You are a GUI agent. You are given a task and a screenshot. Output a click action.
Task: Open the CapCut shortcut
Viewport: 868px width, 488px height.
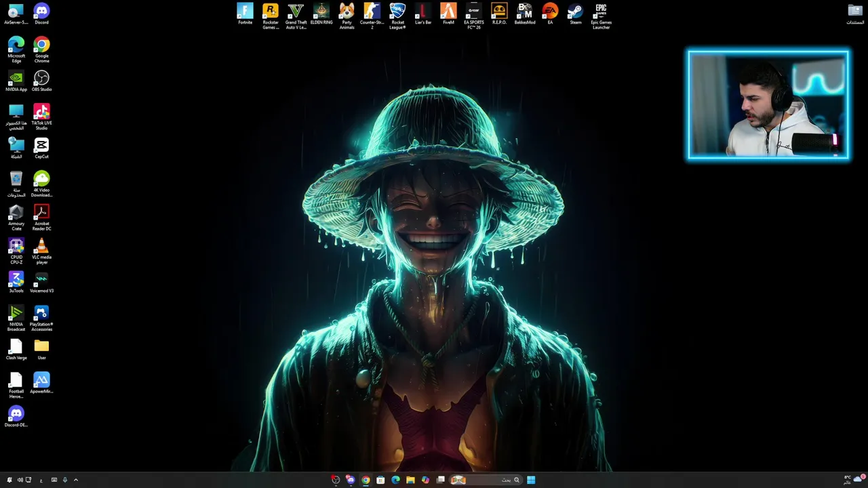point(41,148)
